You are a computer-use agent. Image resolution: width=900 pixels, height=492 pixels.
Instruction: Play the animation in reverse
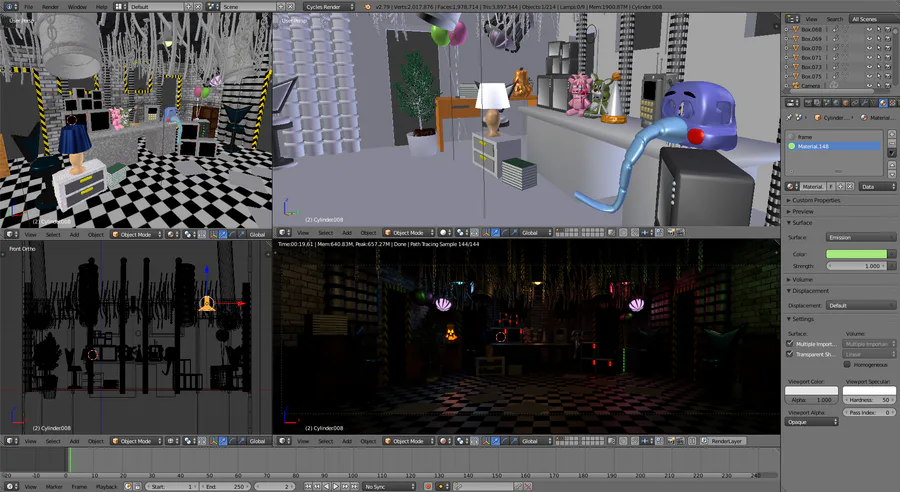pyautogui.click(x=327, y=486)
